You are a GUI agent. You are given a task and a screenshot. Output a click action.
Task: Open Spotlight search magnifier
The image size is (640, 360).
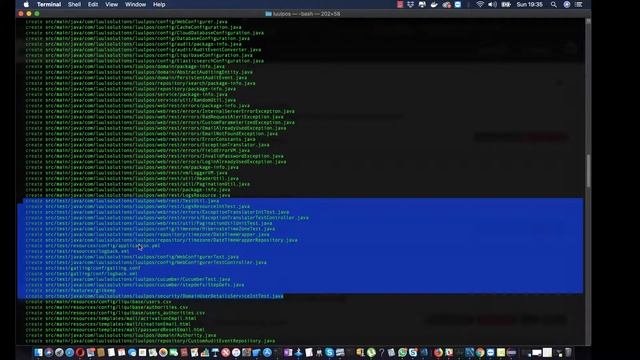point(553,4)
